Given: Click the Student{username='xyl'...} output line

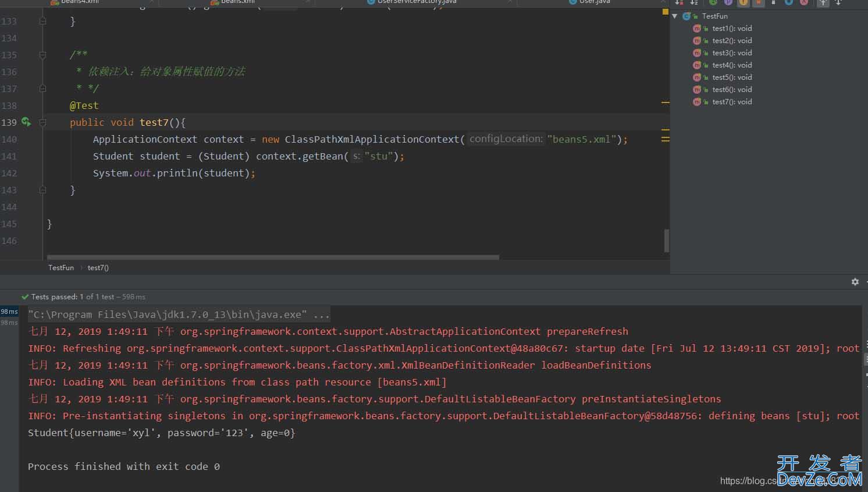Looking at the screenshot, I should point(162,433).
